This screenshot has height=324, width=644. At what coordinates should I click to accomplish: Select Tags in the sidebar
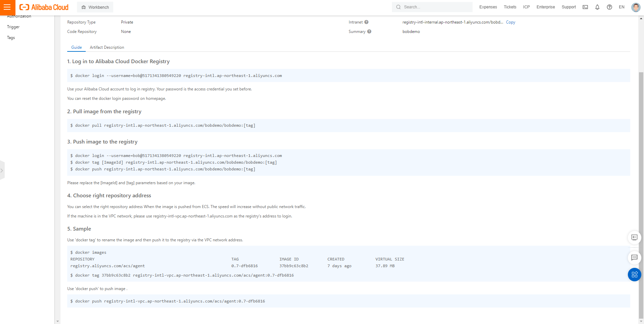point(11,38)
